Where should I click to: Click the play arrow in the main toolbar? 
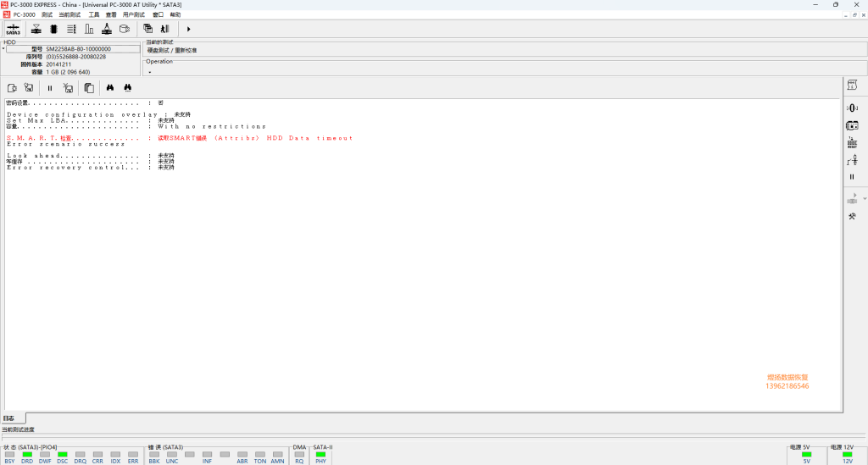(x=188, y=29)
